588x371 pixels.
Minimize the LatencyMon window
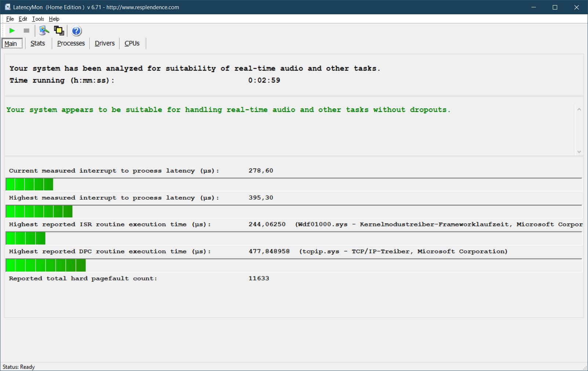[x=534, y=7]
